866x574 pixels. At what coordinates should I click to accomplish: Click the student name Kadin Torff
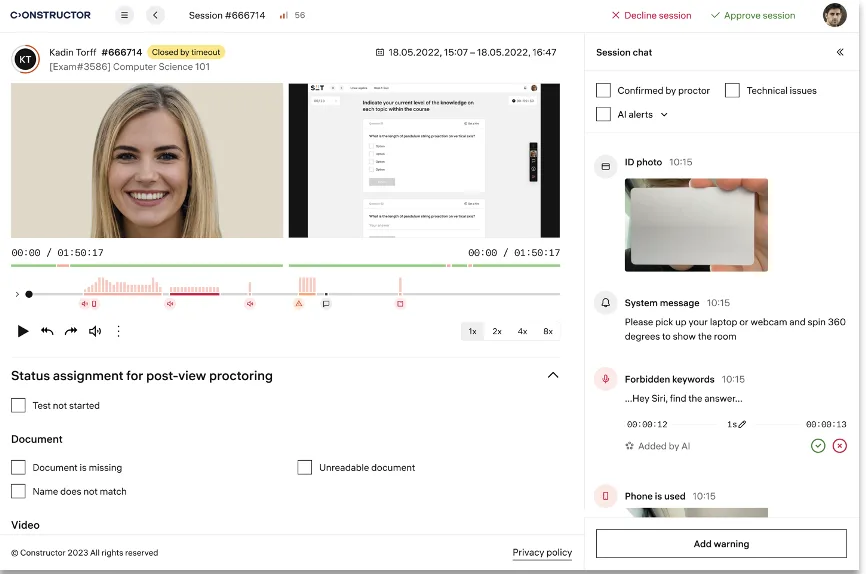72,52
